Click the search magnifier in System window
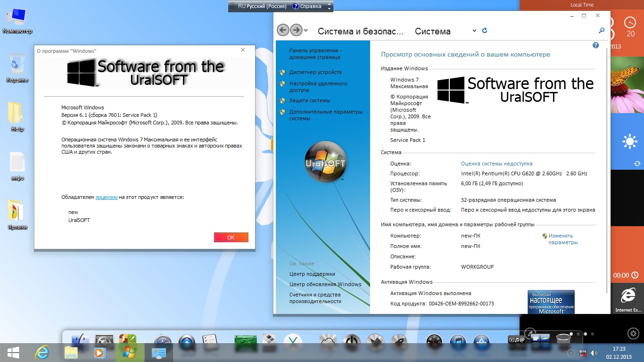This screenshot has height=362, width=644. point(602,30)
